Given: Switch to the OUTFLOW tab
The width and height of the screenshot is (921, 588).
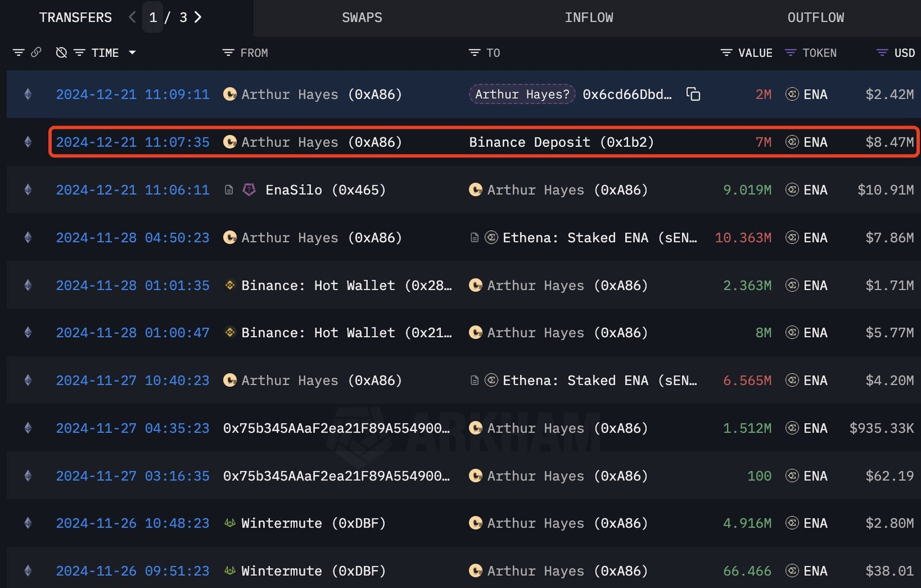Looking at the screenshot, I should point(816,17).
